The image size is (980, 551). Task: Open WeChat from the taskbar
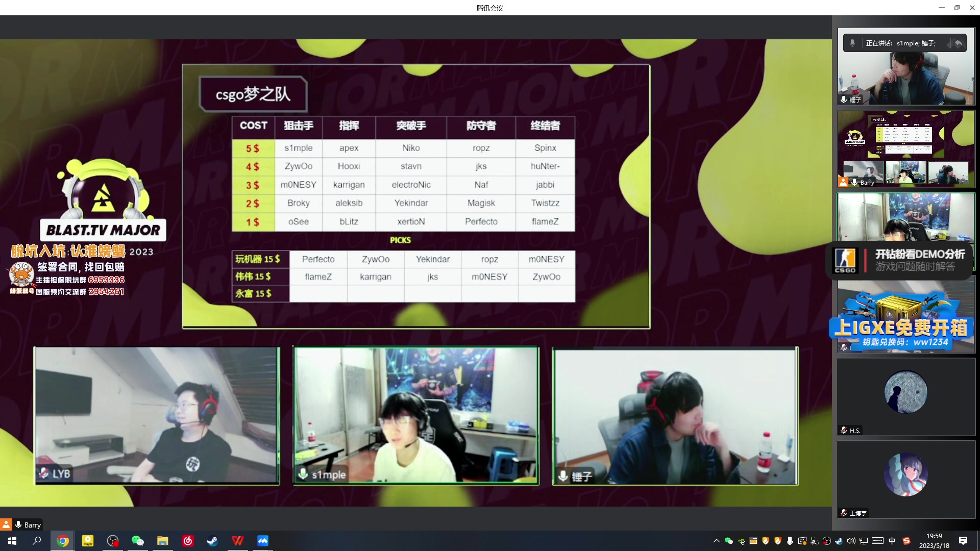[137, 540]
